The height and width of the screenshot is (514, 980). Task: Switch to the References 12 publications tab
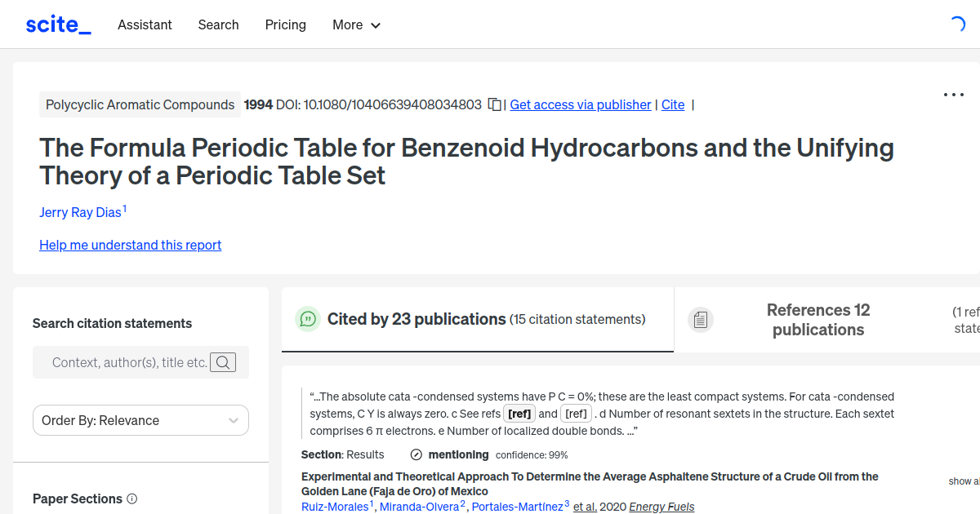pyautogui.click(x=818, y=320)
